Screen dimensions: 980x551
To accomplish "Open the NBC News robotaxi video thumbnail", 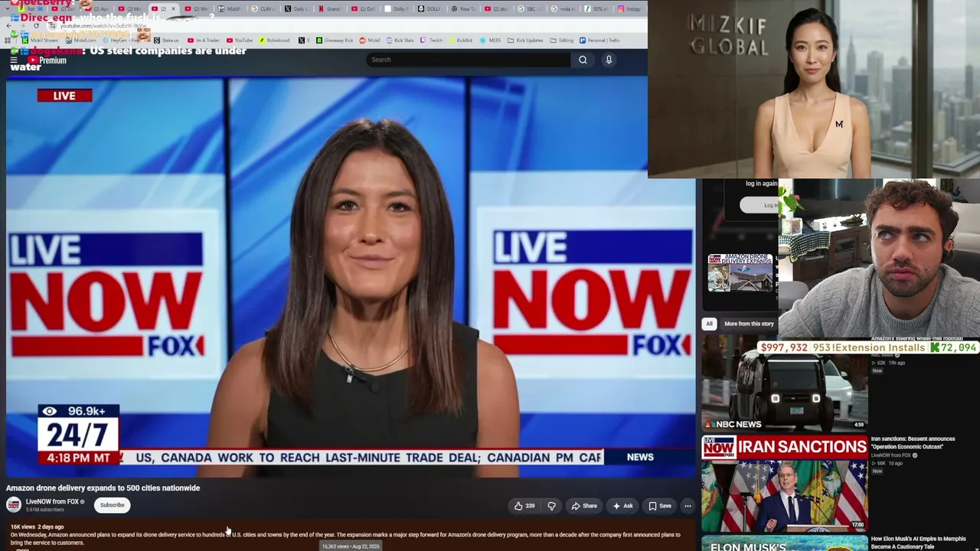I will click(x=785, y=384).
